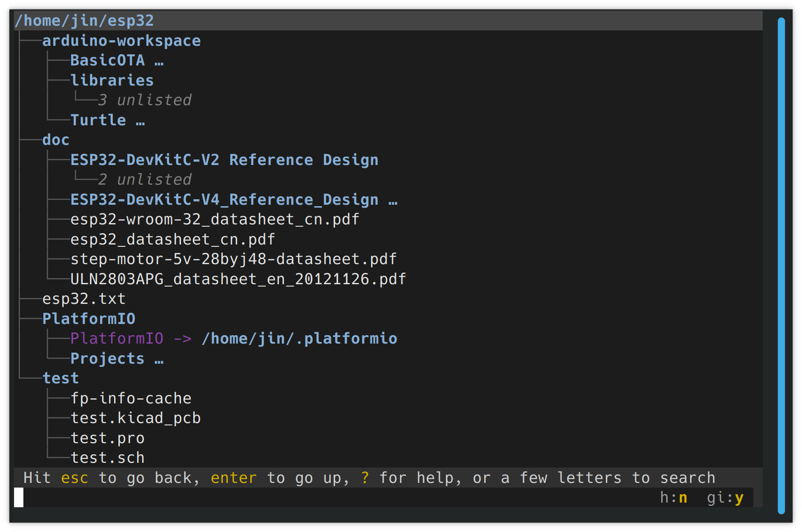This screenshot has width=802, height=532.
Task: Click '2 unlisted' under DevKitC-V2 folder
Action: (145, 180)
